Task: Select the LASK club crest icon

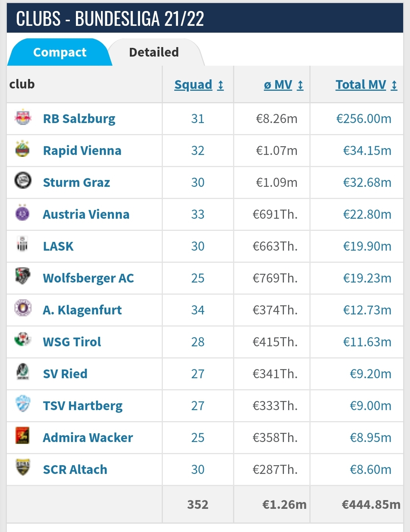Action: coord(23,244)
